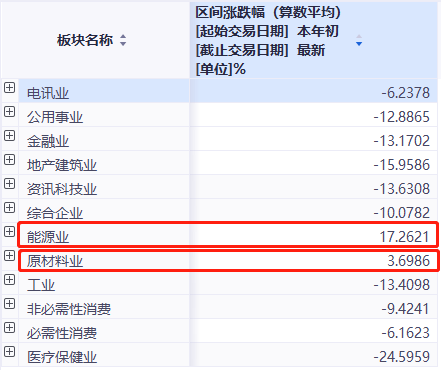Sort by 区间涨跌幅 column arrows
Viewport: 441px width, 370px height.
pyautogui.click(x=359, y=40)
